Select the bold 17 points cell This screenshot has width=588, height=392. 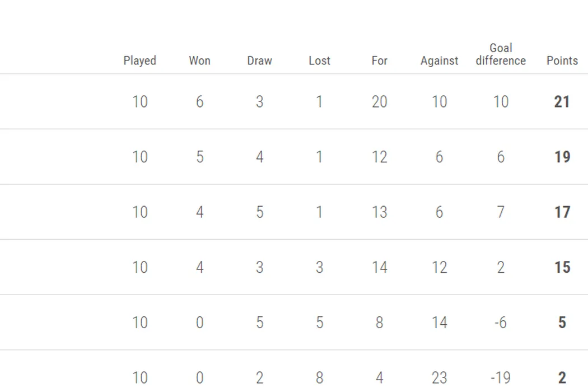coord(562,212)
